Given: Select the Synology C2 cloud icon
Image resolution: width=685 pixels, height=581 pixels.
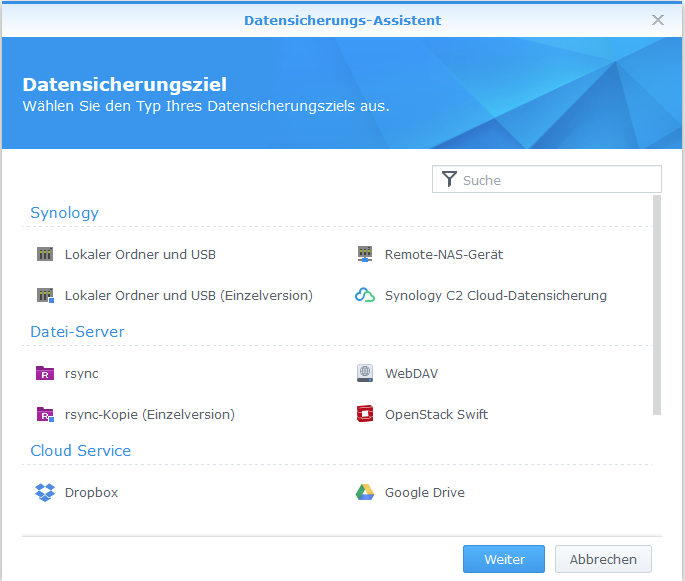Looking at the screenshot, I should (365, 296).
